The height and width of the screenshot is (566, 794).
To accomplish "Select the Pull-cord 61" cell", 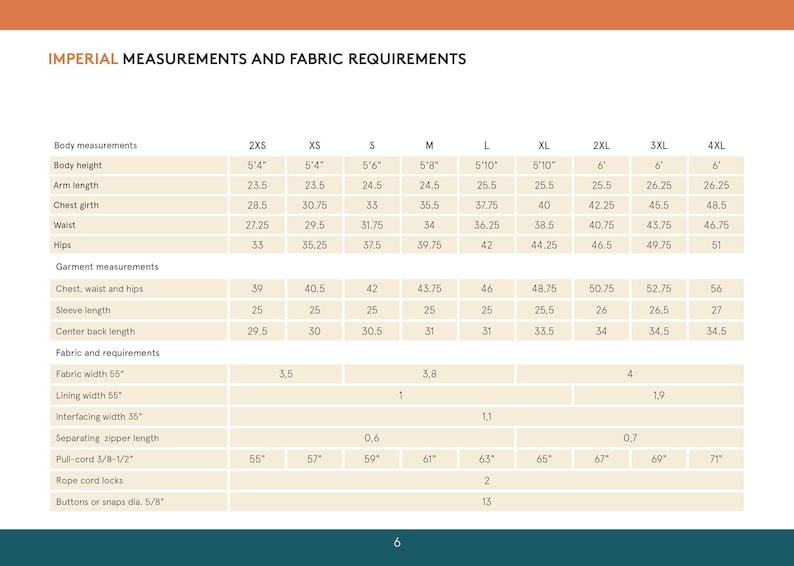I will pyautogui.click(x=429, y=459).
